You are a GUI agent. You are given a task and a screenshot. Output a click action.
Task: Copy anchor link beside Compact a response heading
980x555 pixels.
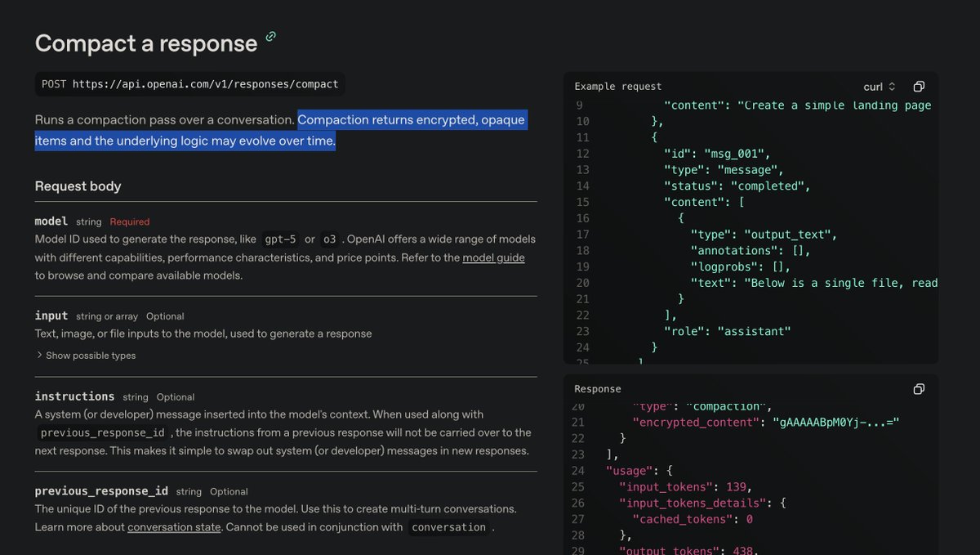click(271, 36)
